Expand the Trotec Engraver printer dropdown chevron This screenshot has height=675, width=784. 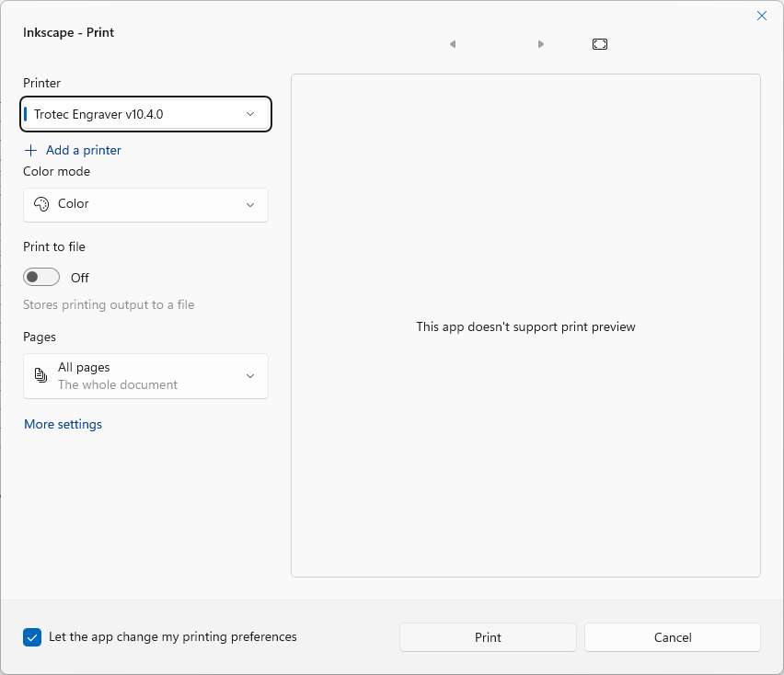250,114
